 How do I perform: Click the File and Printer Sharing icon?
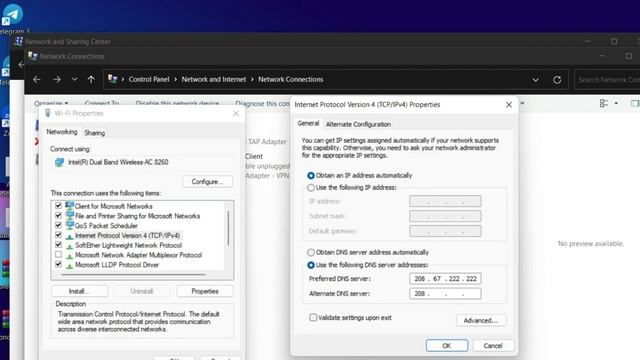(x=70, y=215)
